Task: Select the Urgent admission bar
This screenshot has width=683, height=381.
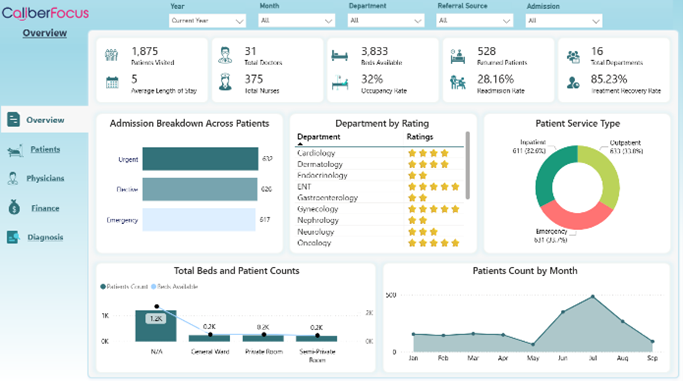Action: [x=200, y=159]
